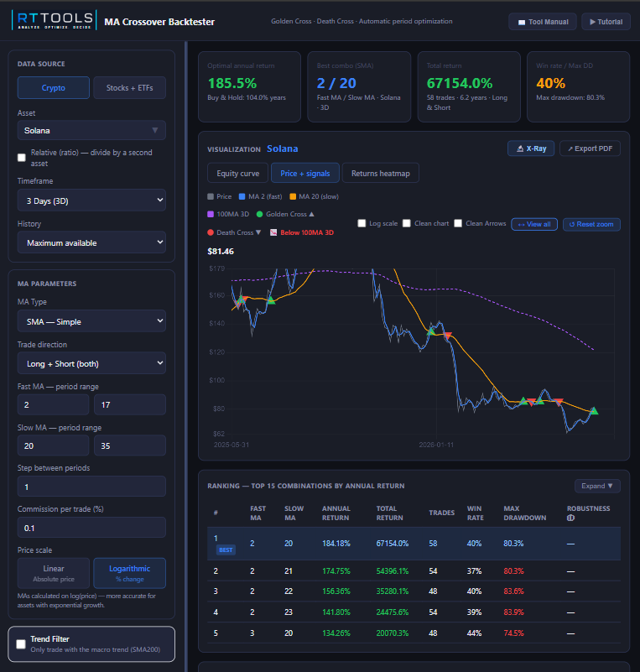This screenshot has width=640, height=672.
Task: Open the Trade direction dropdown
Action: click(91, 363)
